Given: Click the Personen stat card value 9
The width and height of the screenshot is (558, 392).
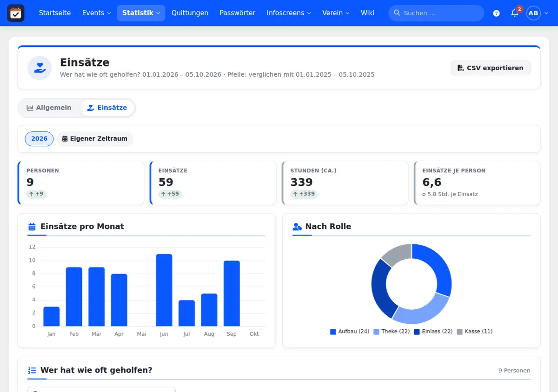Looking at the screenshot, I should tap(30, 182).
